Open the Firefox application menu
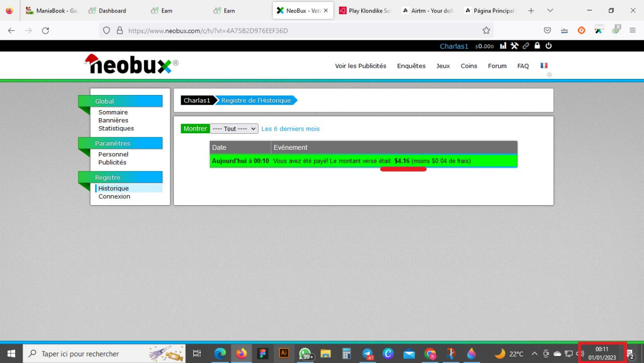 (x=632, y=31)
